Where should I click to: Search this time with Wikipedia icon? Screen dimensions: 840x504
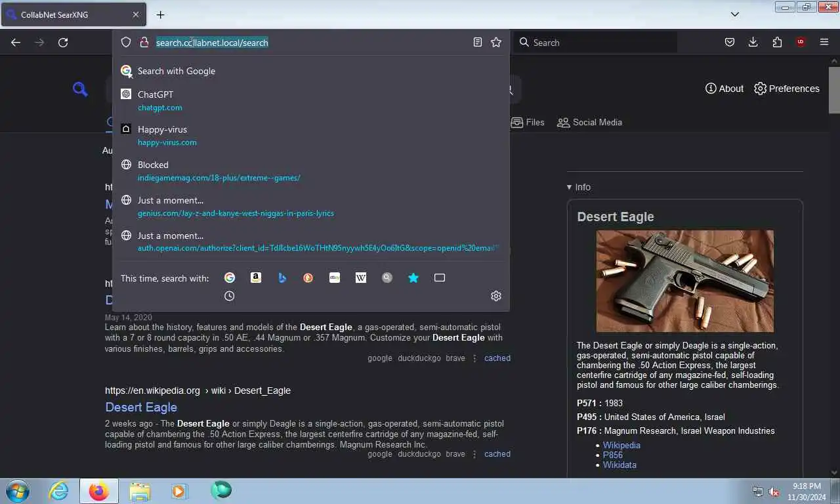361,278
